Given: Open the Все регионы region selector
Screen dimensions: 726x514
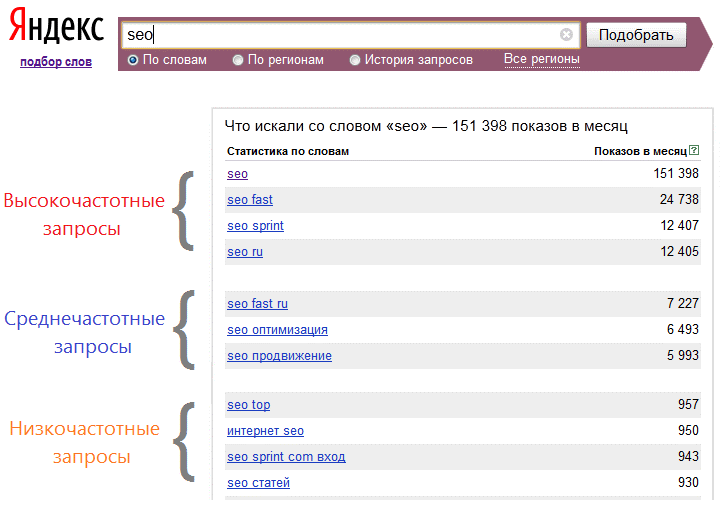Looking at the screenshot, I should [x=542, y=59].
